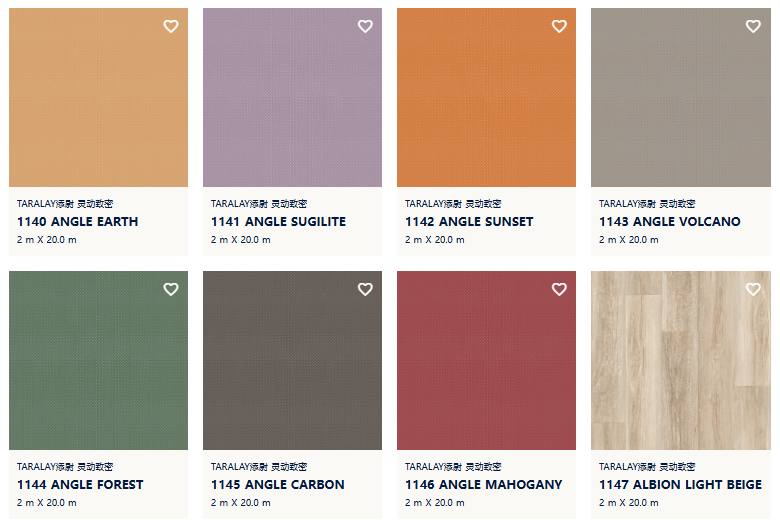
Task: Click the 1143 ANGLE VOLCANO title
Action: click(670, 221)
